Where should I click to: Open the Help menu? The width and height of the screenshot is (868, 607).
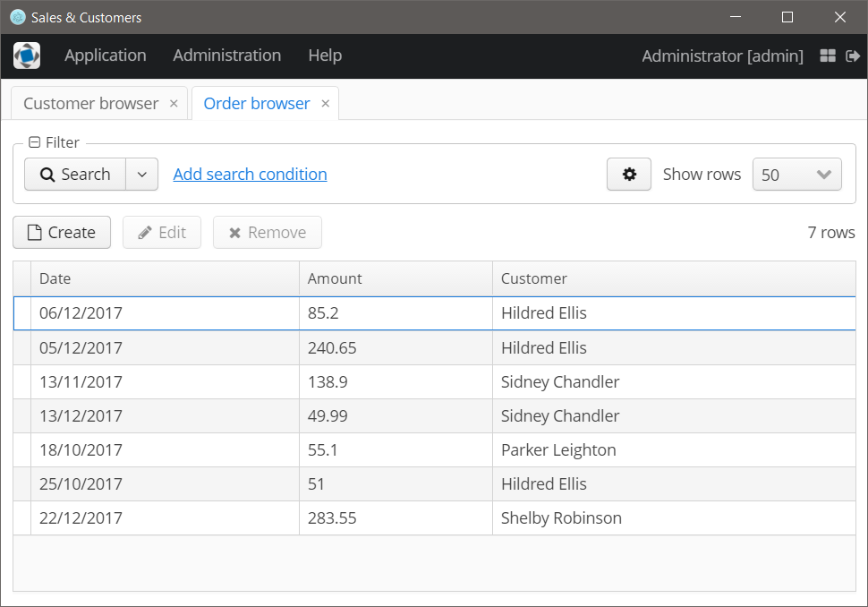(325, 56)
